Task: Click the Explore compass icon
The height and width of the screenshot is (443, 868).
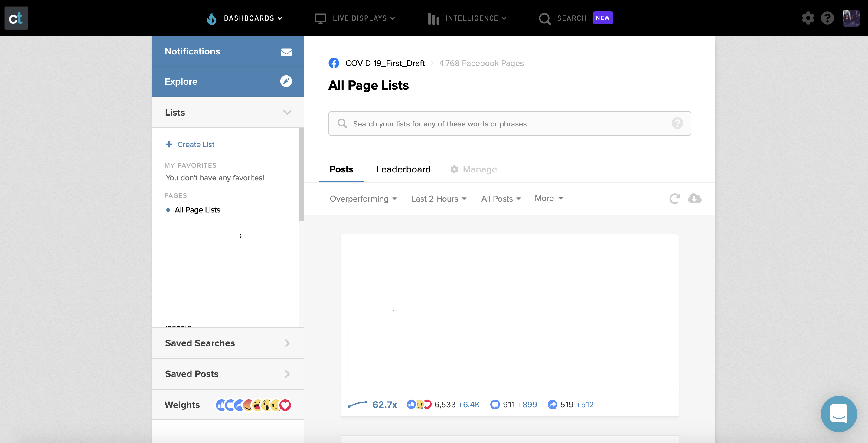Action: pyautogui.click(x=286, y=81)
